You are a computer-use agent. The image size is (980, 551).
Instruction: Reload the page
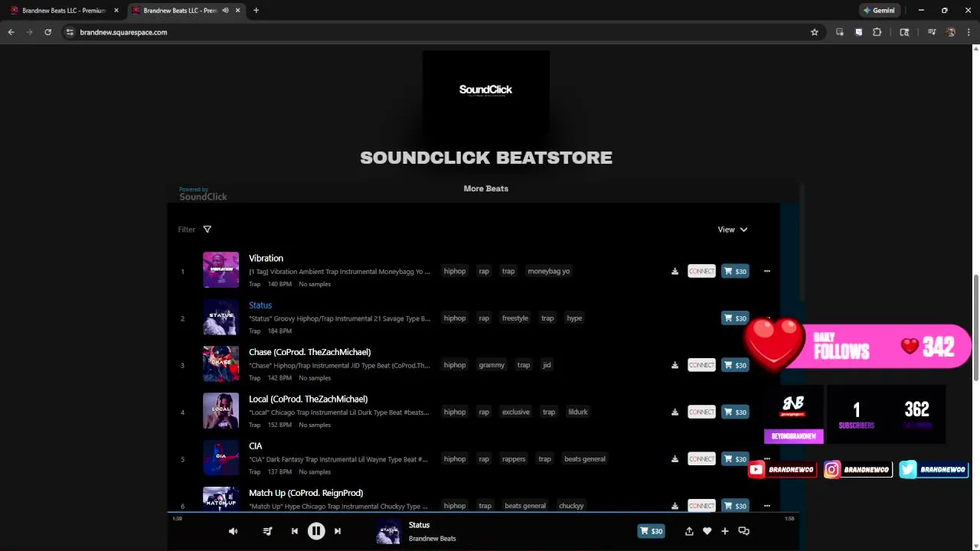[47, 32]
